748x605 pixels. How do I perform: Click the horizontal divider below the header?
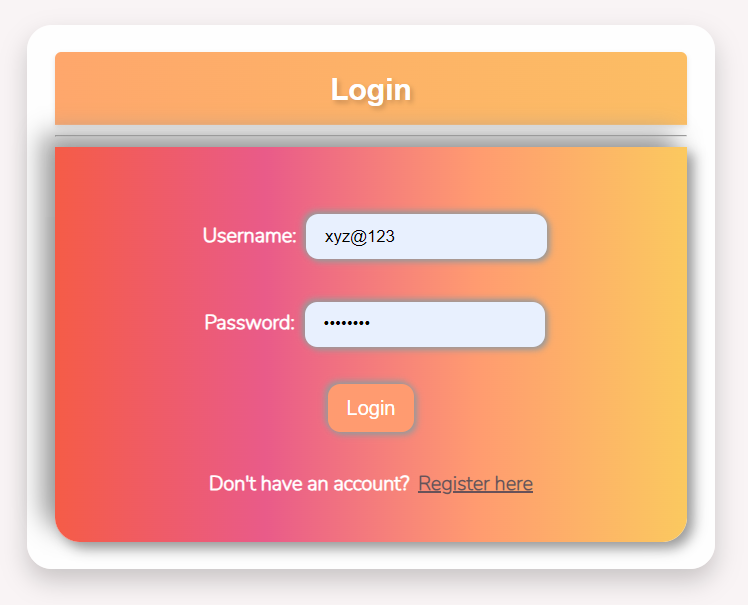[371, 136]
